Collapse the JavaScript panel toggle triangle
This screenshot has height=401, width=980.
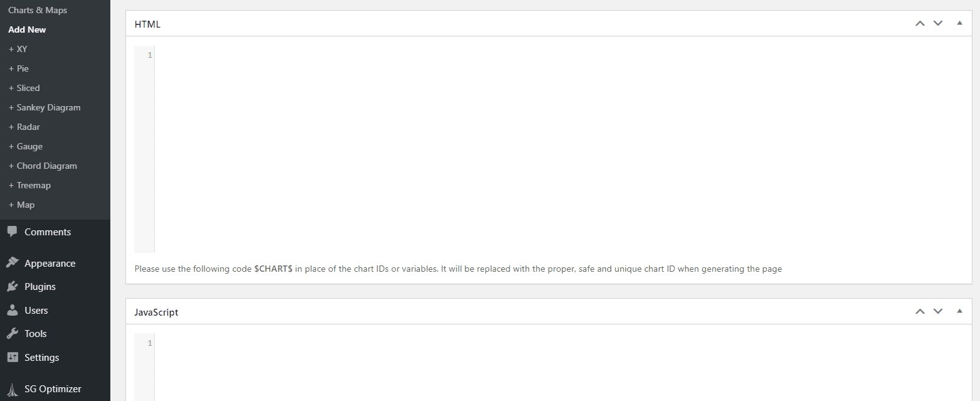click(959, 311)
